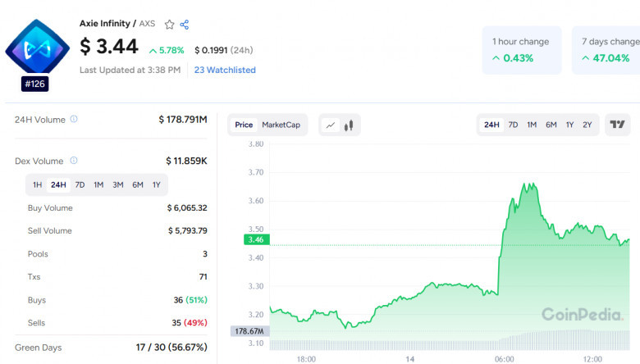Click the Axie Infinity / AXS title

pyautogui.click(x=117, y=24)
